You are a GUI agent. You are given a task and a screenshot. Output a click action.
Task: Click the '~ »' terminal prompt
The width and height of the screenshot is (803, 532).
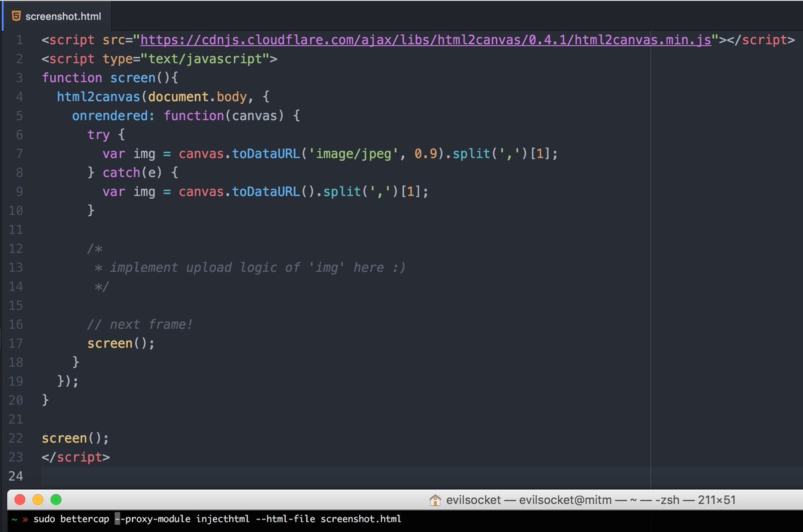click(19, 519)
